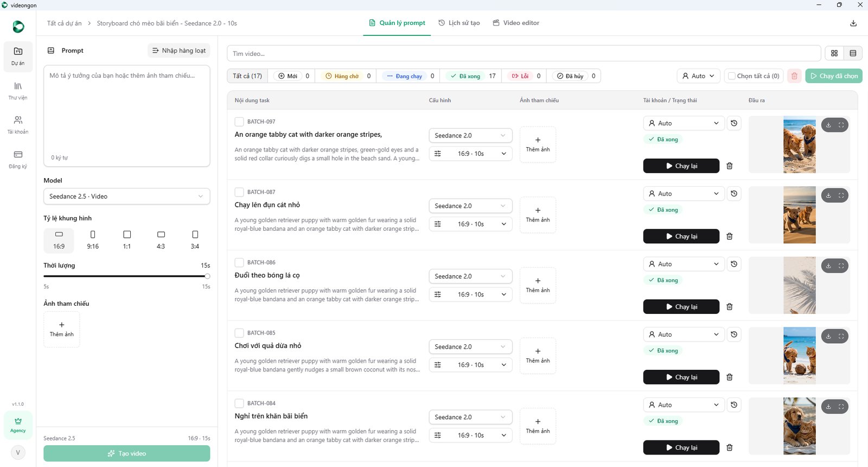Open the Đăng ký subscription icon
868x467 pixels.
(x=18, y=159)
